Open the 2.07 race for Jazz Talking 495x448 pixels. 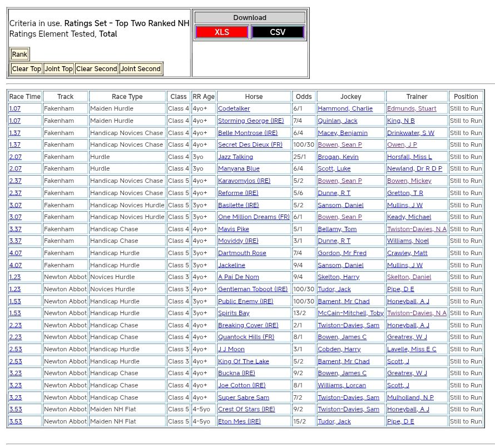tap(15, 157)
